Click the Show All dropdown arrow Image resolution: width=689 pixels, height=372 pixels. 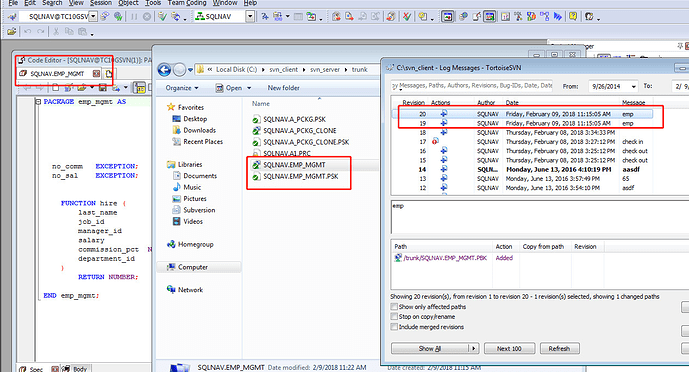click(473, 348)
